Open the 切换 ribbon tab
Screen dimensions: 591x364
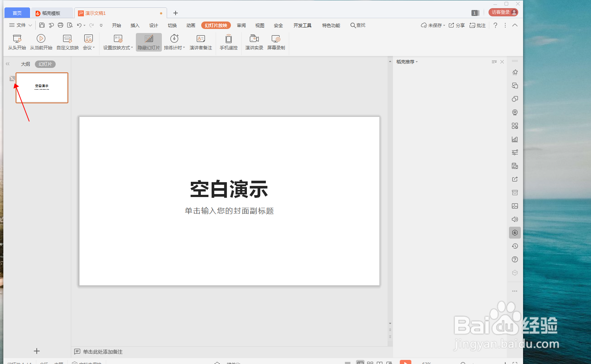pos(172,25)
